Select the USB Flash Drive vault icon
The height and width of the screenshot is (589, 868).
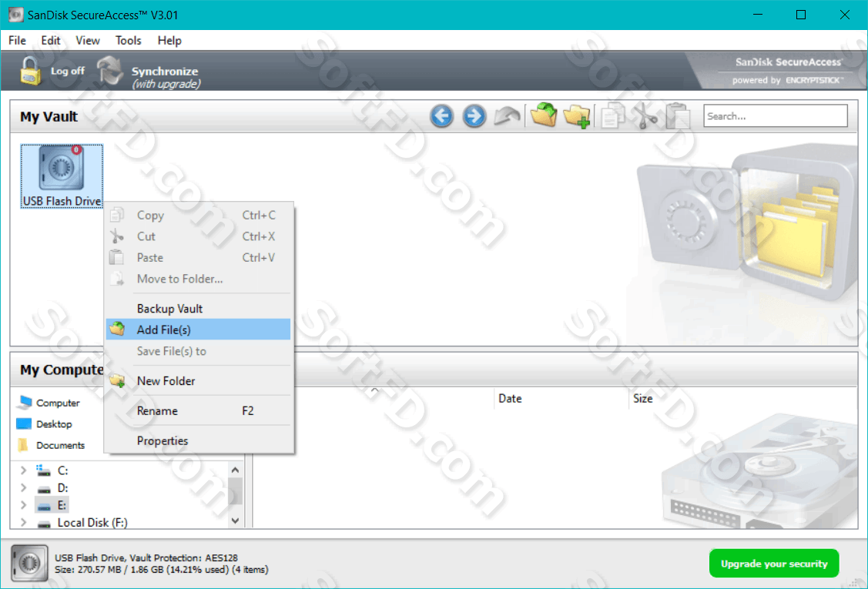(x=62, y=176)
